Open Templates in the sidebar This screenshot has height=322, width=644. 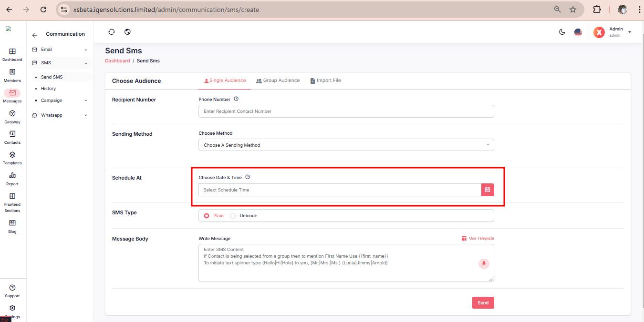point(12,158)
